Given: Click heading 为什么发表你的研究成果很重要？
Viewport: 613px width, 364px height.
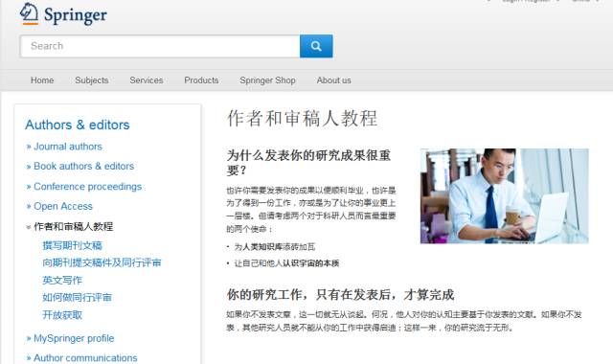Looking at the screenshot, I should coord(308,163).
